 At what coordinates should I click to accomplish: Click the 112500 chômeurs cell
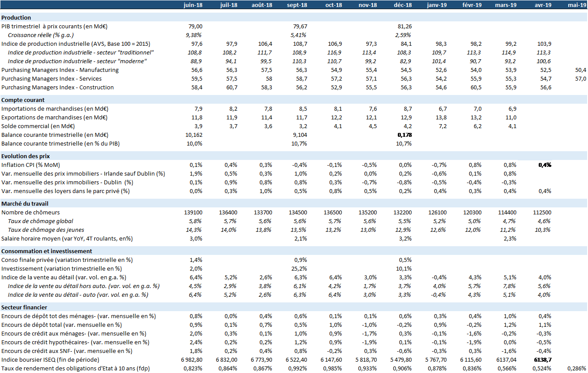(x=542, y=213)
